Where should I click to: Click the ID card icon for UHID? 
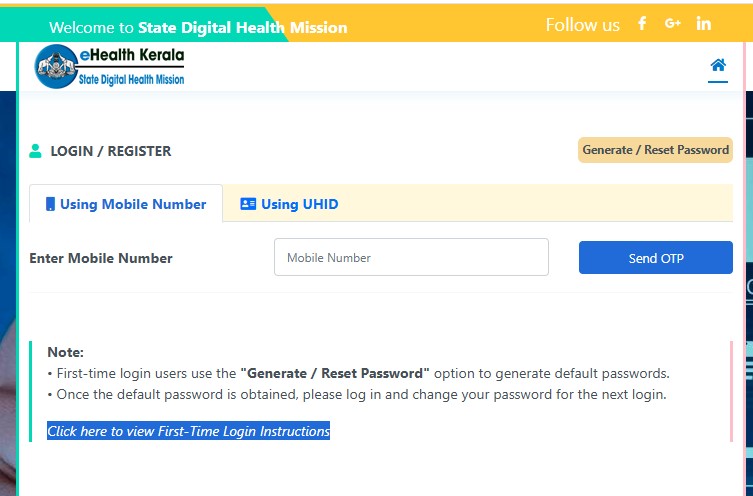(248, 204)
